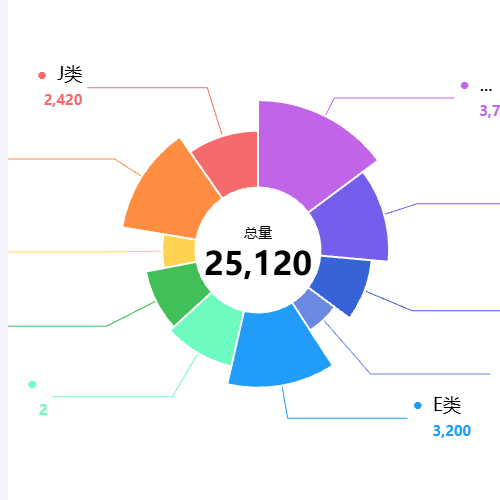This screenshot has height=500, width=500.
Task: Click the mint green legend dot
Action: click(32, 384)
